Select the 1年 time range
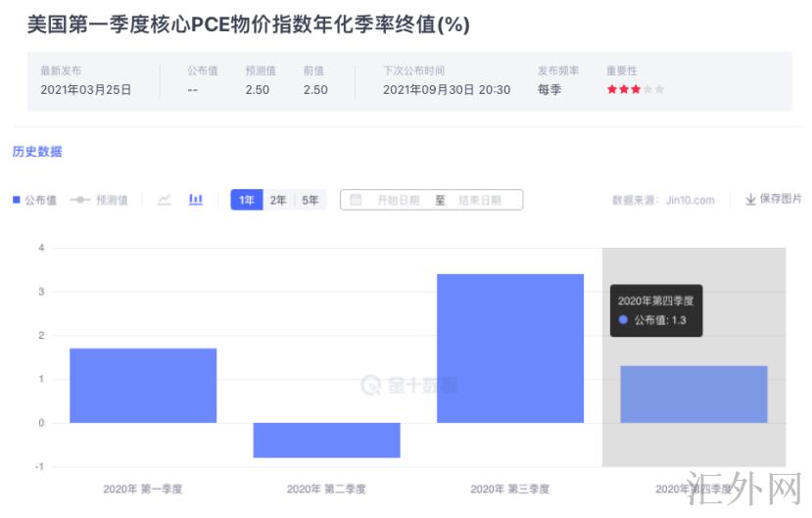The height and width of the screenshot is (518, 812). 247,200
